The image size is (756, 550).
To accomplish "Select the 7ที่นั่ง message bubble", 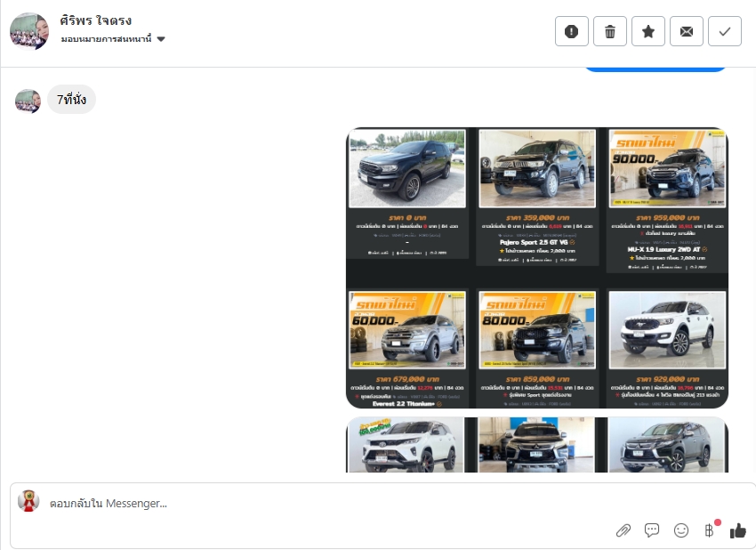I will tap(72, 100).
